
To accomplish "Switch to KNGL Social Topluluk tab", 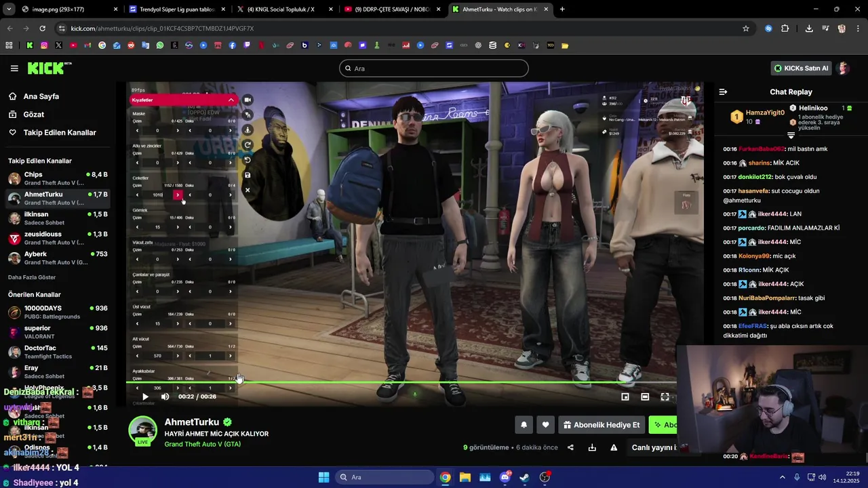I will (x=285, y=9).
